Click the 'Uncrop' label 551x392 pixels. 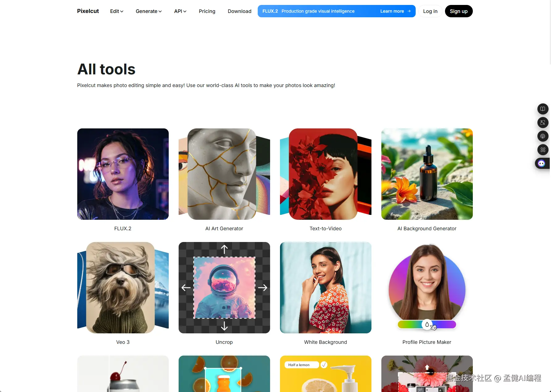pyautogui.click(x=224, y=342)
